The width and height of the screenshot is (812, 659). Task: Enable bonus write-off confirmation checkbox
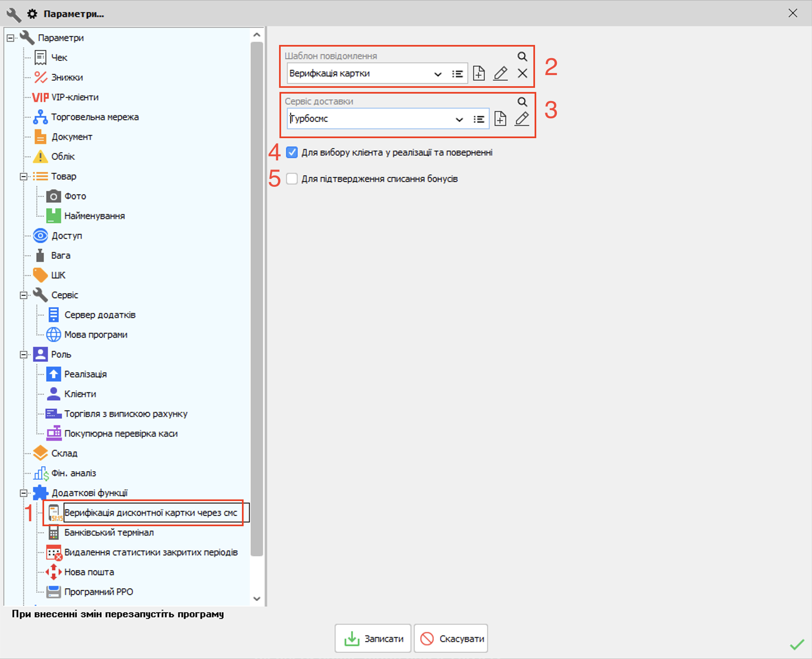(x=292, y=179)
